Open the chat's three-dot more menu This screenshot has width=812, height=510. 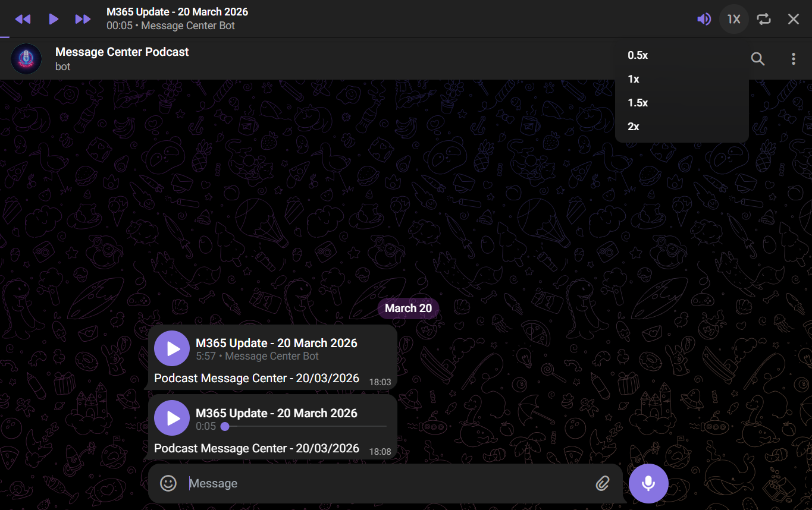[794, 59]
